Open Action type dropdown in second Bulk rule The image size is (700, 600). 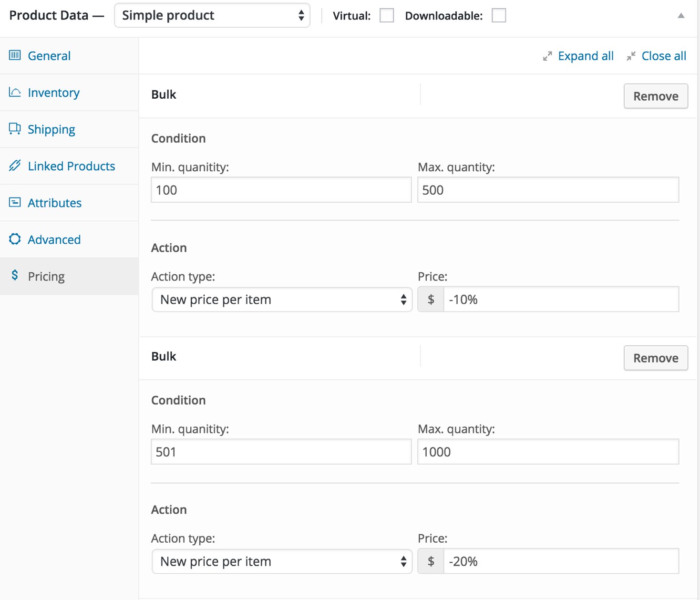(282, 561)
